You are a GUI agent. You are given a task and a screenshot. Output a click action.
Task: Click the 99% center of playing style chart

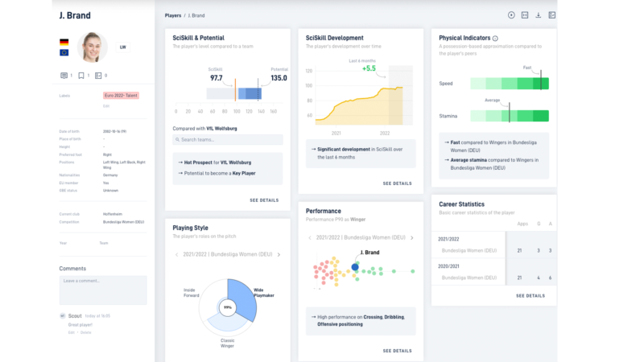point(228,307)
